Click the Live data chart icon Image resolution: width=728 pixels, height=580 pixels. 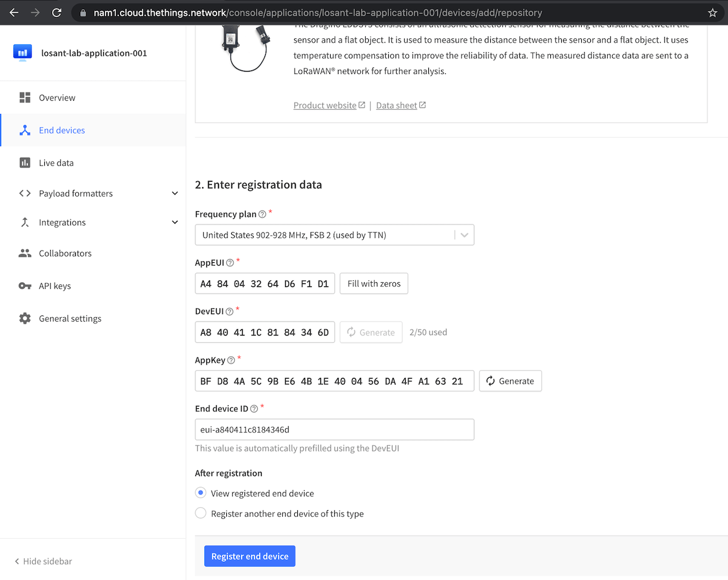[25, 163]
